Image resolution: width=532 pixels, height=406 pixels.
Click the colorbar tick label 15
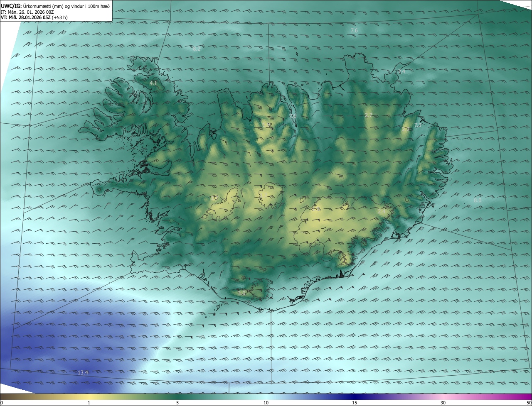[355, 403]
